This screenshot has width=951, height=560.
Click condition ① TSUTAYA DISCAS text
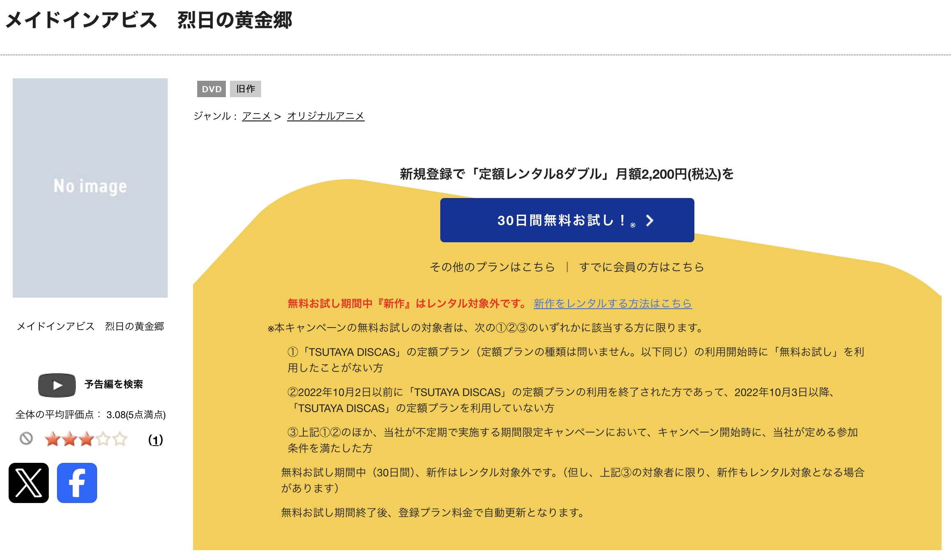576,360
